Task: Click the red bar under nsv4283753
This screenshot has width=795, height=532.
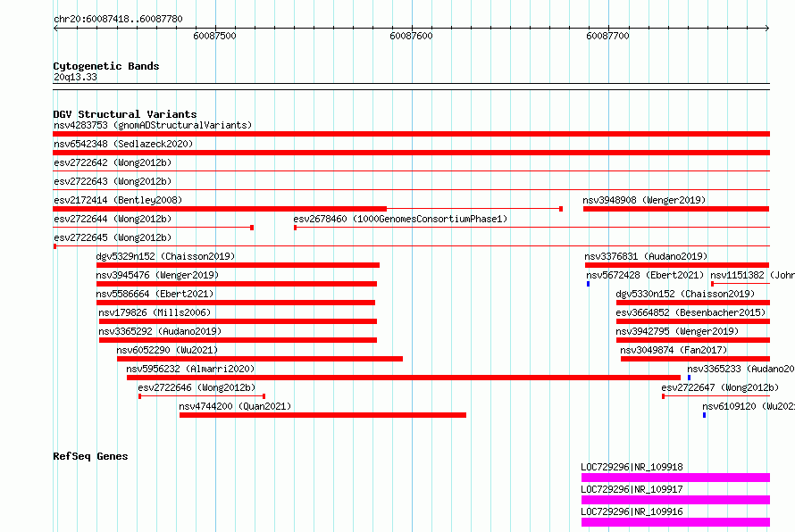Action: pyautogui.click(x=411, y=134)
